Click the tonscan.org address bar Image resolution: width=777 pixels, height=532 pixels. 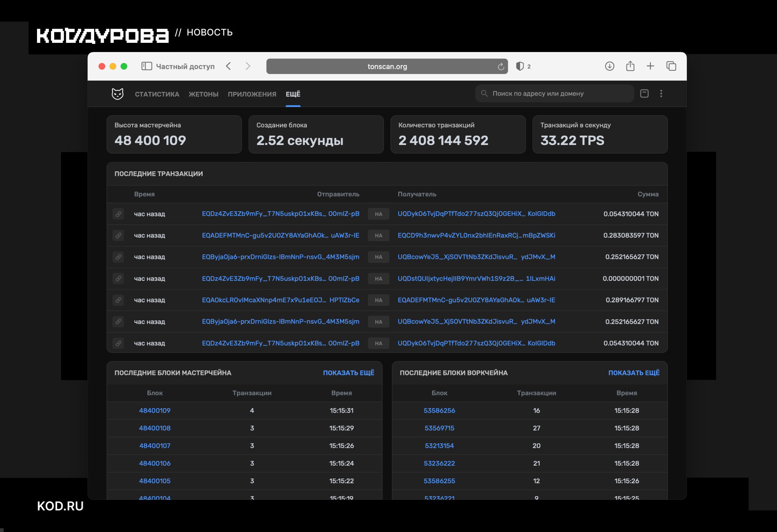387,66
